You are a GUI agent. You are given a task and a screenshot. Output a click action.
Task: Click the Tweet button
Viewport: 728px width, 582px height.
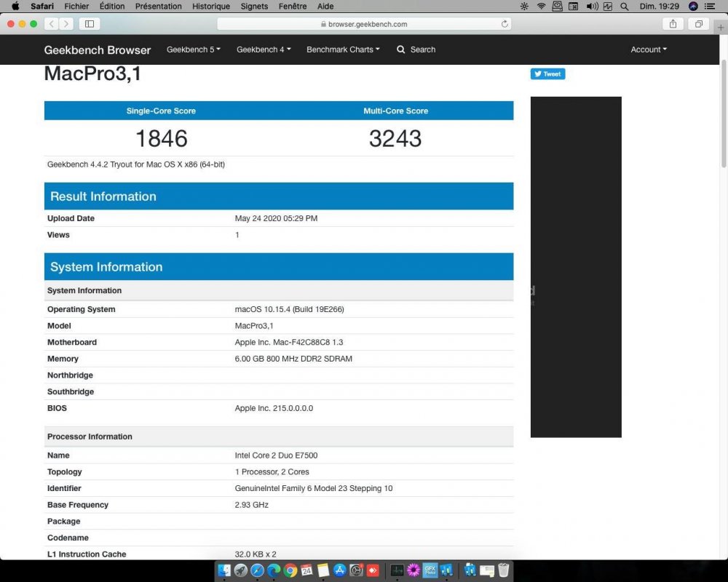tap(547, 73)
